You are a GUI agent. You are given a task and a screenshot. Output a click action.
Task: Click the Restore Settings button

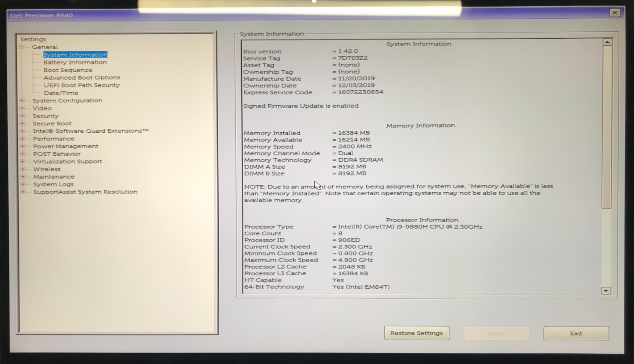416,333
